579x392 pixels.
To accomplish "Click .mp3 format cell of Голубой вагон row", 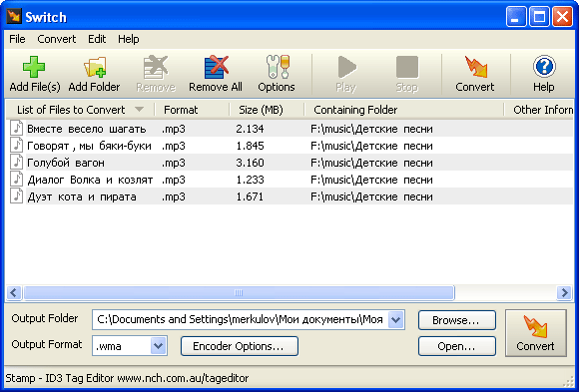I will click(173, 163).
